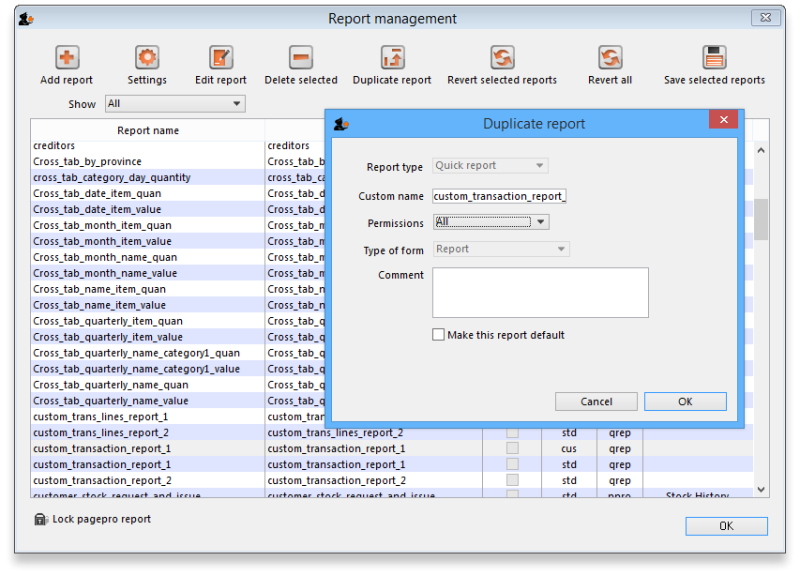The width and height of the screenshot is (800, 576).
Task: Toggle checkbox in custom_transaction_report_1 cus row
Action: pos(512,449)
